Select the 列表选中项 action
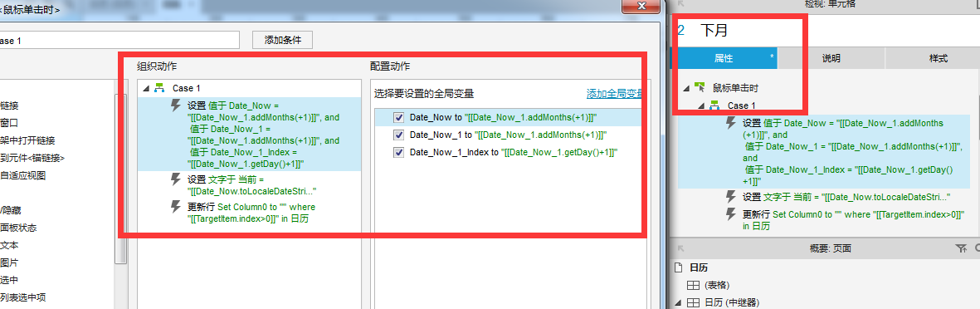Image resolution: width=980 pixels, height=309 pixels. tap(23, 297)
